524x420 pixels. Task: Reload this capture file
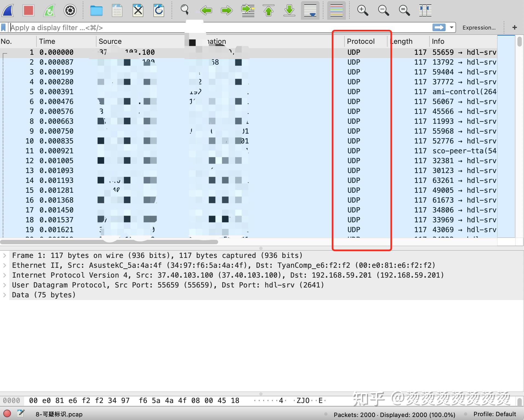[159, 10]
